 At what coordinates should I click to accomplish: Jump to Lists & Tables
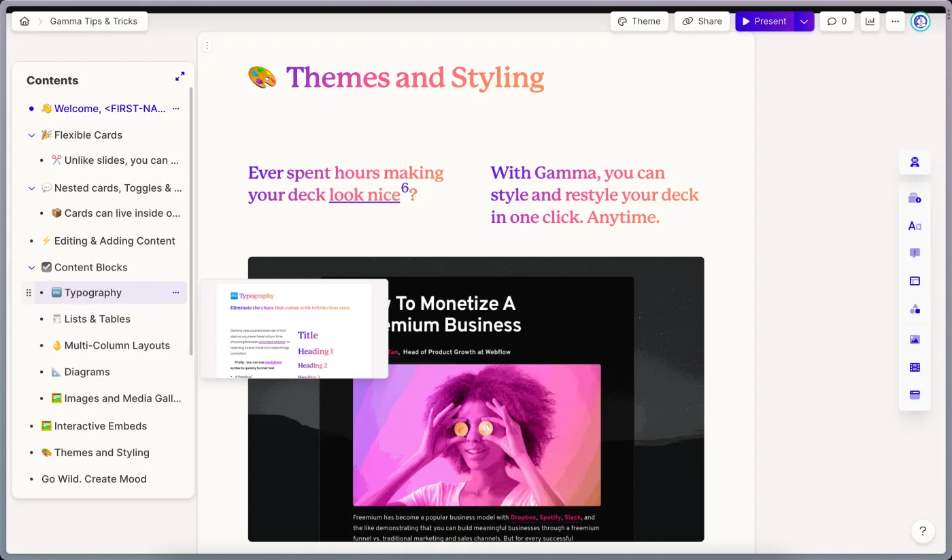[x=90, y=319]
